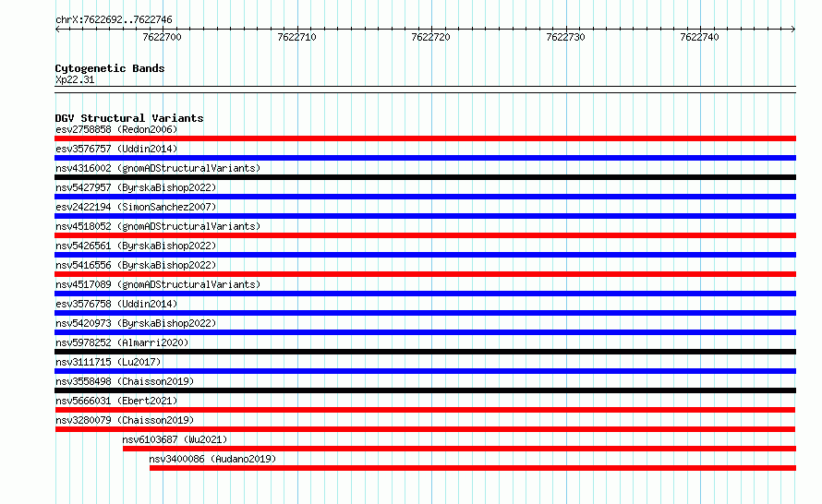
Task: Open the nsv5978252 (Almarri2020) label
Action: [x=122, y=342]
